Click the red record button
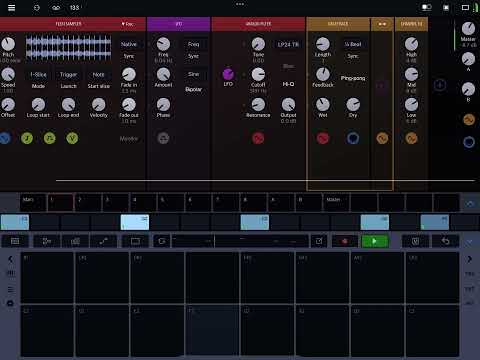 tap(345, 241)
